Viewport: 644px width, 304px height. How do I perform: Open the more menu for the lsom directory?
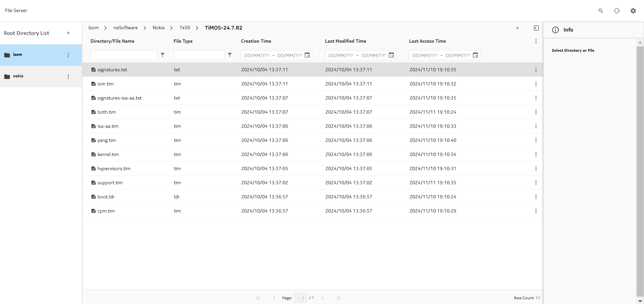point(68,55)
